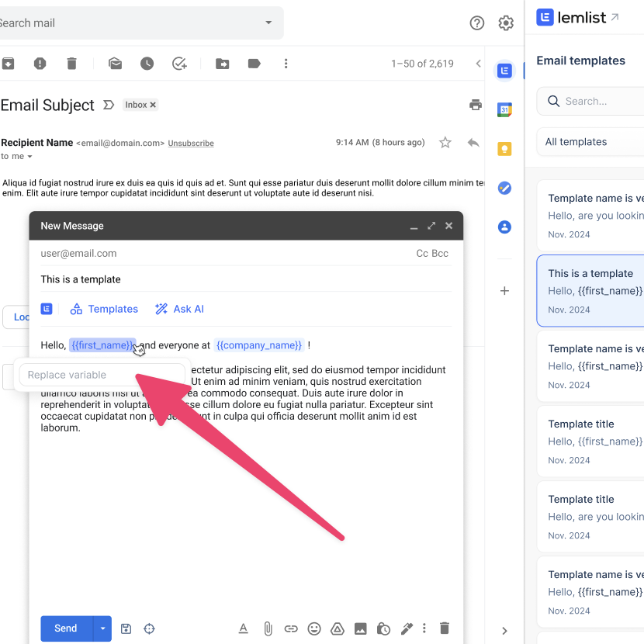Archive the open email
This screenshot has width=644, height=644.
pos(8,63)
